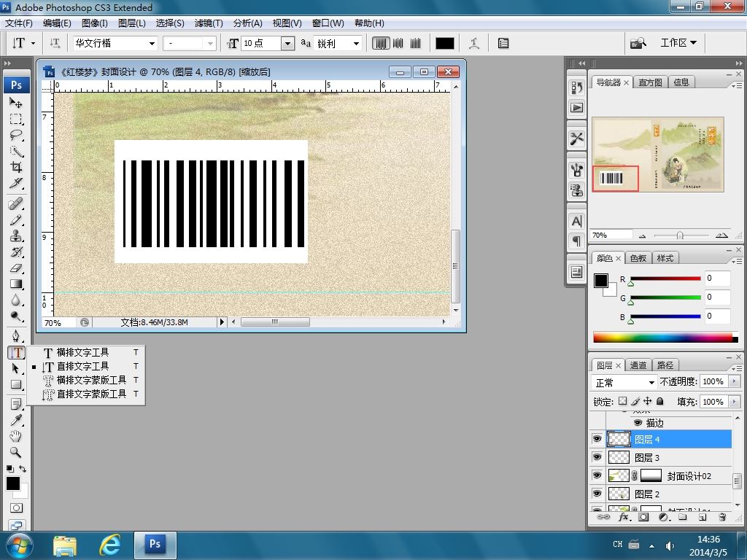
Task: Toggle lock position in Layers panel
Action: [648, 401]
